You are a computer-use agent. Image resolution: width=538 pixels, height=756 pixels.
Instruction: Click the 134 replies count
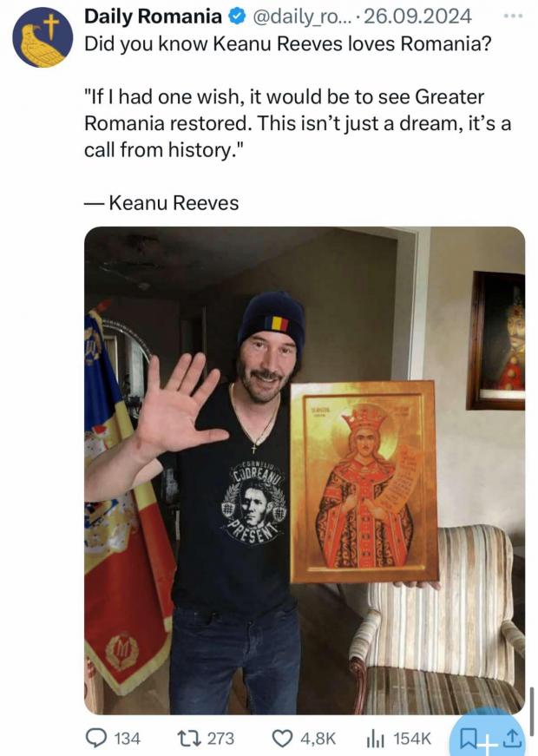coord(128,738)
